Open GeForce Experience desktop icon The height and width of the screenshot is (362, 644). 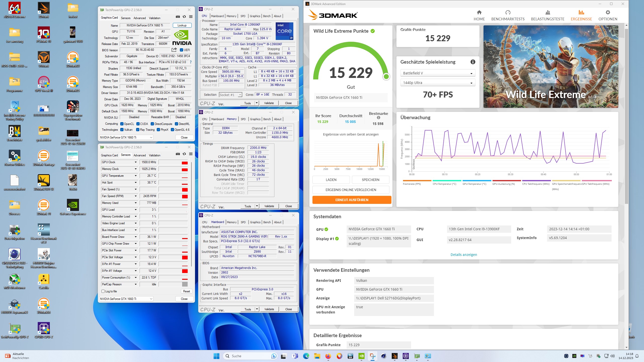tap(73, 207)
